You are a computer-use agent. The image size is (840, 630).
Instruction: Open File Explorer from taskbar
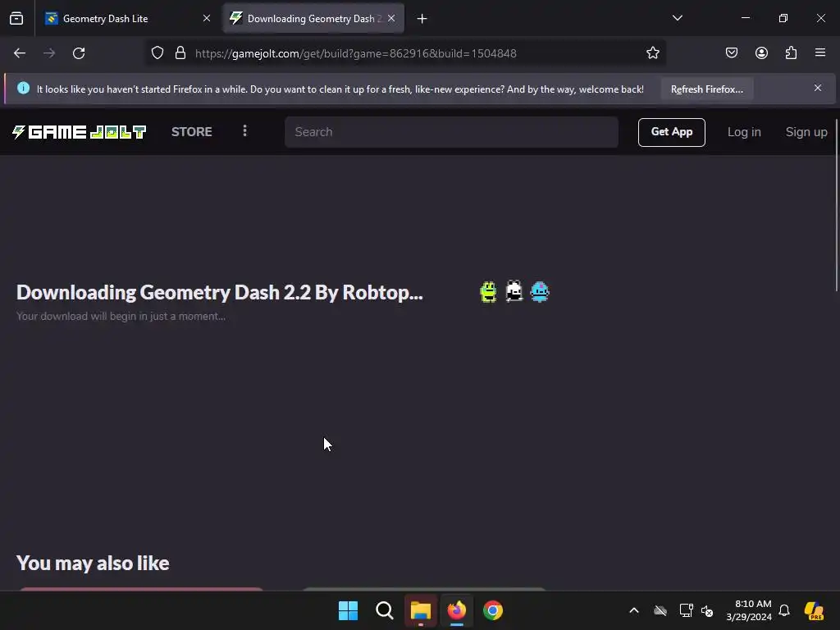click(421, 610)
